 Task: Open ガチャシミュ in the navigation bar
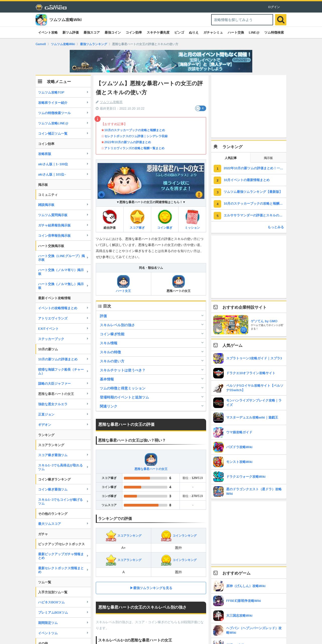click(x=213, y=33)
